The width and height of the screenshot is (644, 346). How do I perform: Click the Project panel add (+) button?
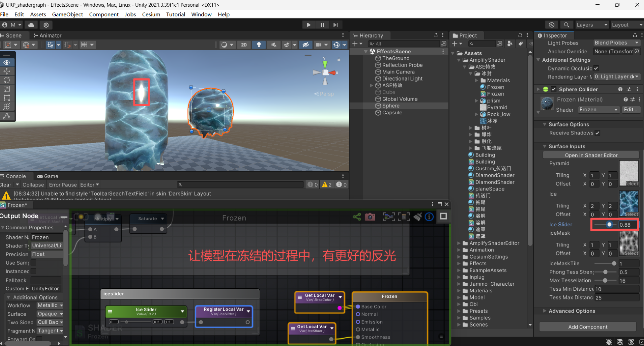(x=454, y=44)
